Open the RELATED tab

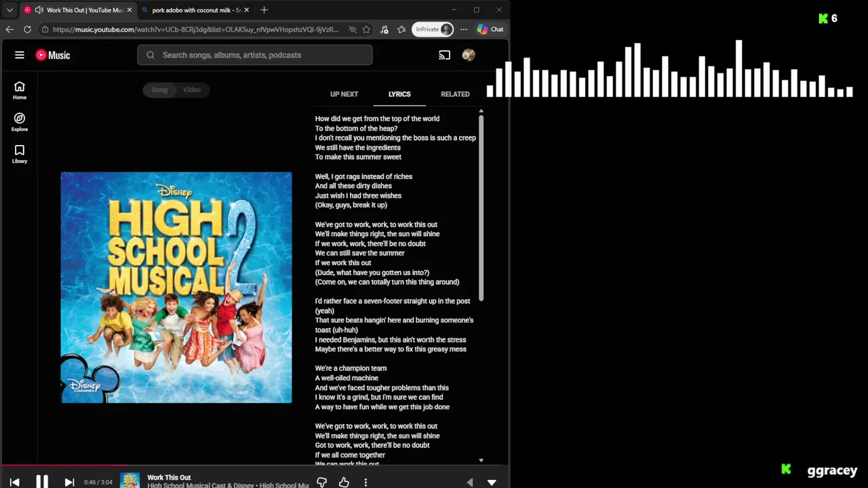click(x=455, y=94)
